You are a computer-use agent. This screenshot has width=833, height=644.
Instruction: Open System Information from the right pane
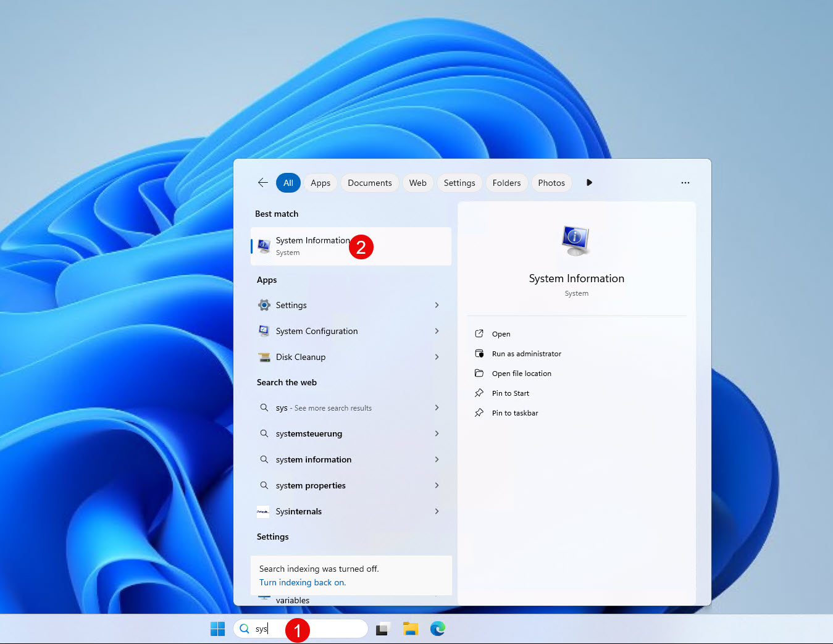[501, 334]
